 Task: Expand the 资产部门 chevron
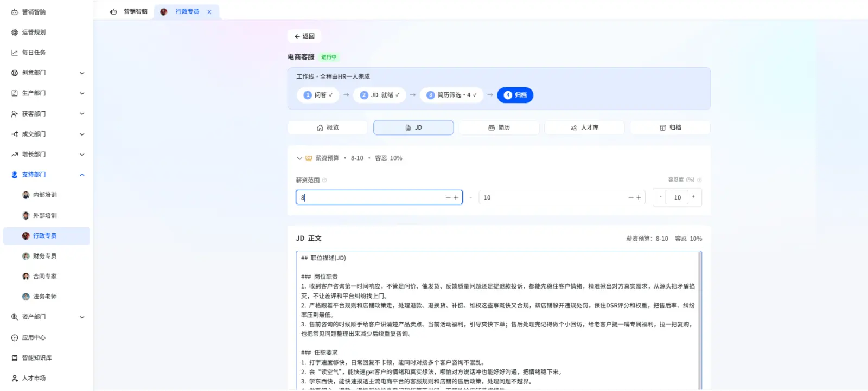point(82,317)
